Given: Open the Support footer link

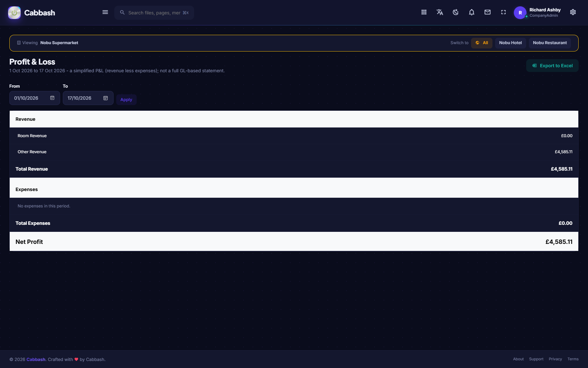Looking at the screenshot, I should click(536, 359).
